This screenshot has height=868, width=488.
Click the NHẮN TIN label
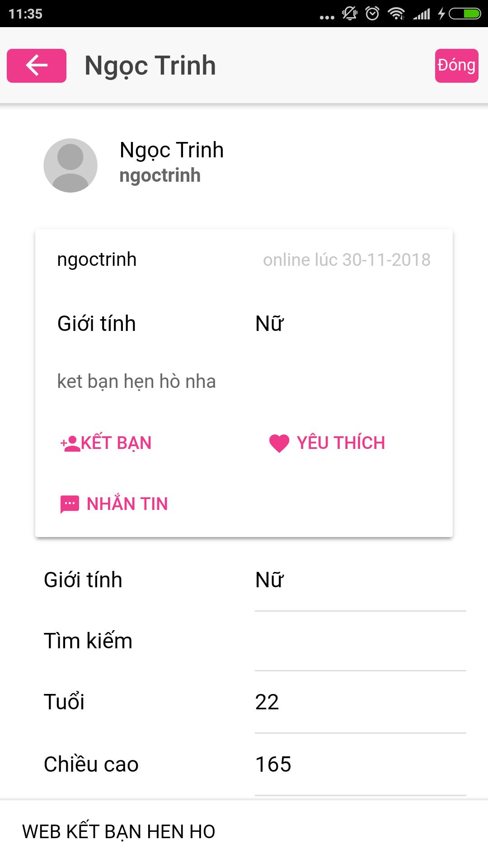pyautogui.click(x=127, y=504)
